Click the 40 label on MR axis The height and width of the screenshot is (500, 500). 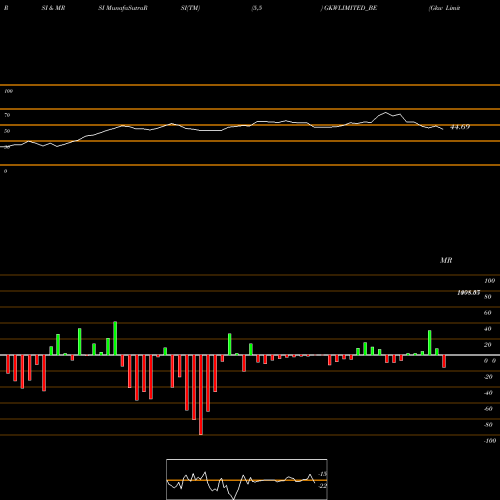pyautogui.click(x=488, y=329)
